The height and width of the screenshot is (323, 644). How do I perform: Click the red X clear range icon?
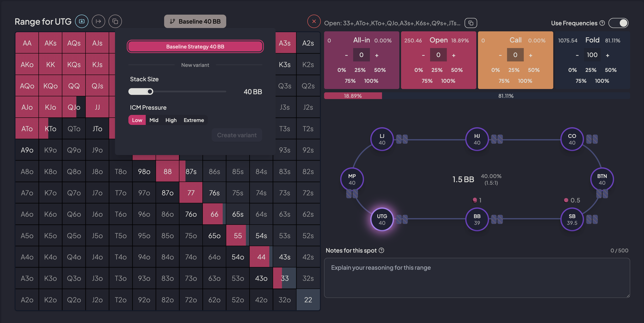tap(314, 22)
